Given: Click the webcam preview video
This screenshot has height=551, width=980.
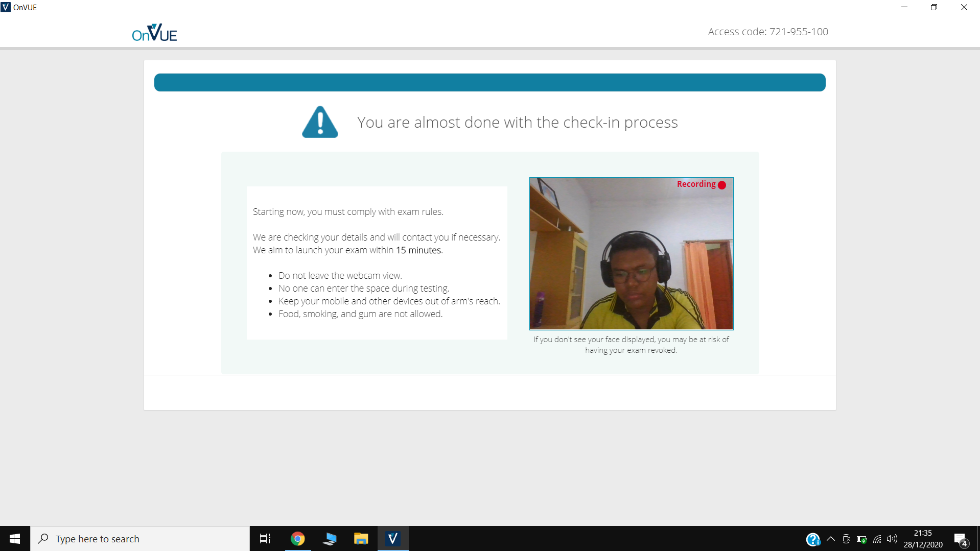Looking at the screenshot, I should (x=631, y=253).
